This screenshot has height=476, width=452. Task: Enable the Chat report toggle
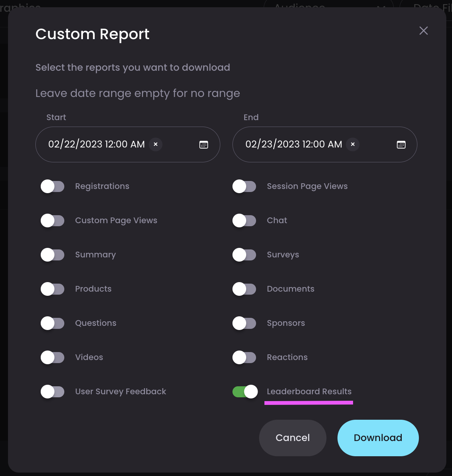pyautogui.click(x=244, y=221)
